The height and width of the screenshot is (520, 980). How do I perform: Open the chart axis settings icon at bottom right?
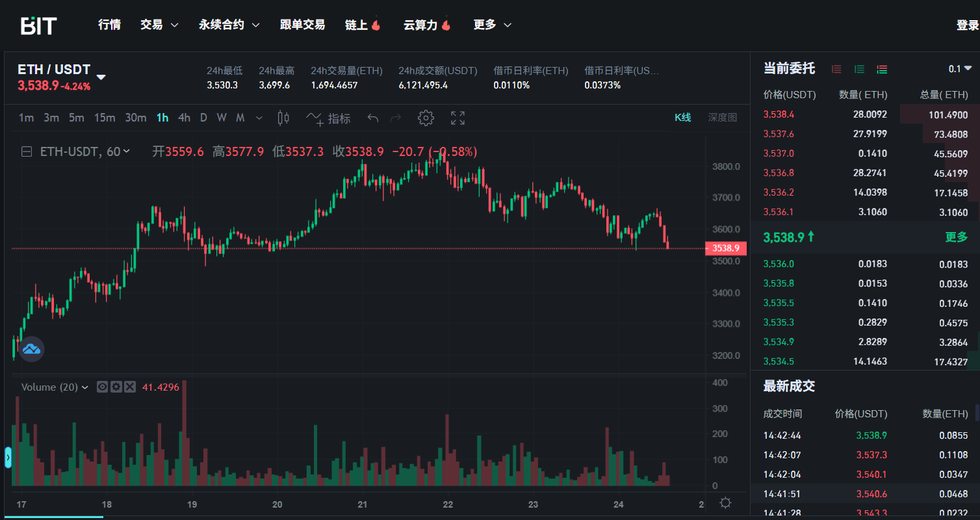(725, 503)
